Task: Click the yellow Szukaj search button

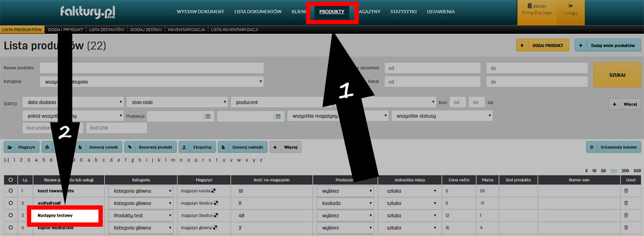Action: [x=617, y=75]
